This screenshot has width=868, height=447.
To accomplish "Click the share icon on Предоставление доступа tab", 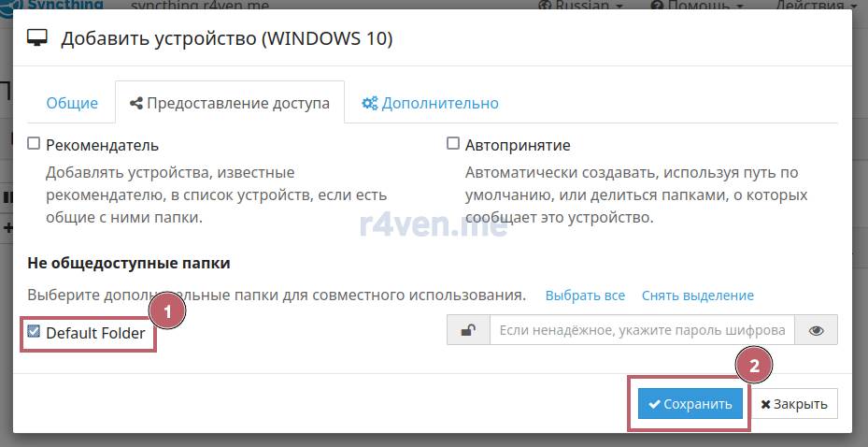I will tap(136, 103).
